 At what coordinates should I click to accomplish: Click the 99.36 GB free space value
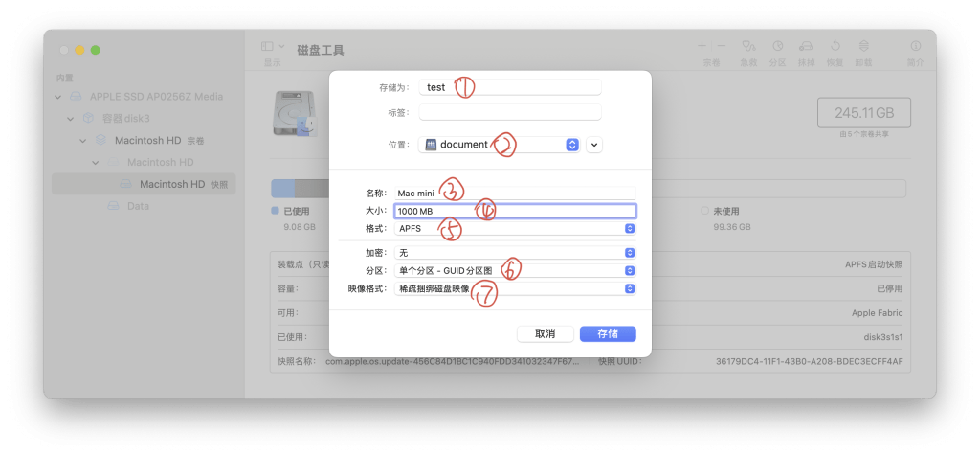[733, 226]
